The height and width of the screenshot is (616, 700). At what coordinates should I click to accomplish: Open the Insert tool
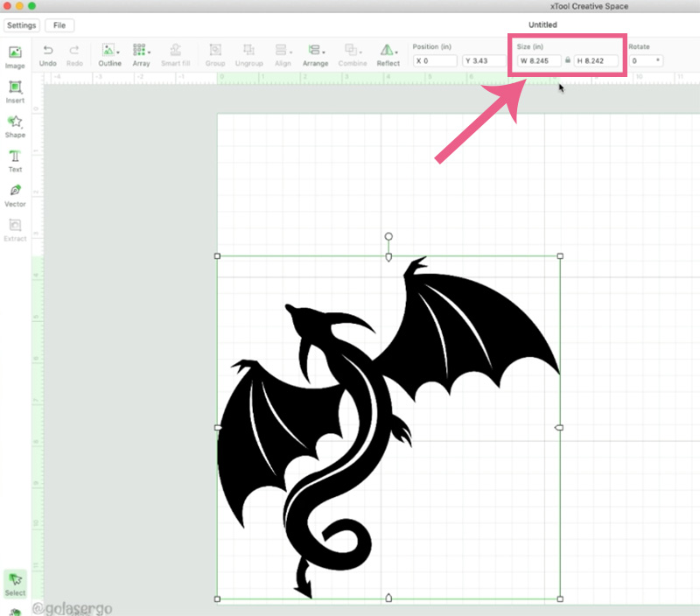(x=15, y=91)
